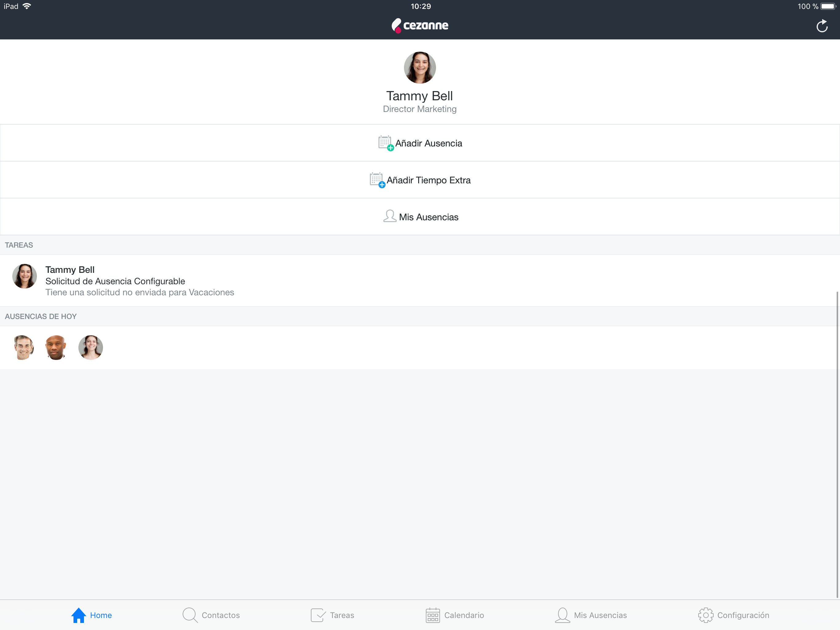Tap the battery indicator icon
This screenshot has height=630, width=840.
tap(828, 6)
